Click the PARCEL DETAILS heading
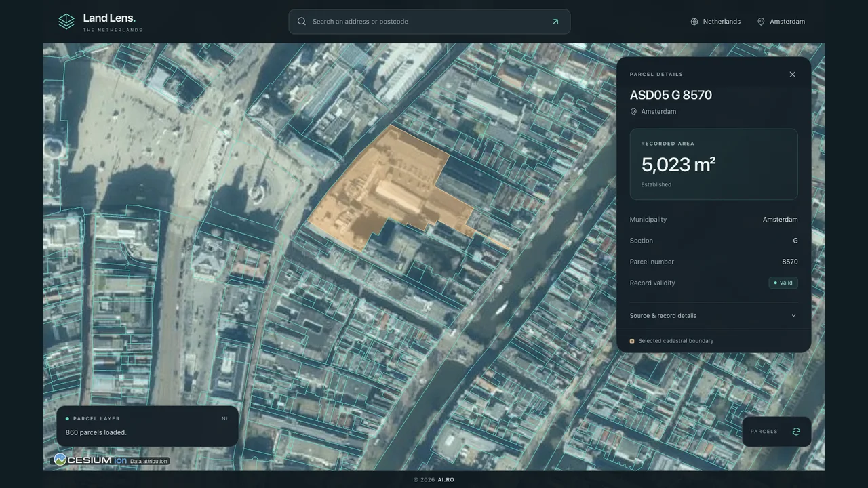This screenshot has width=868, height=488. click(656, 75)
